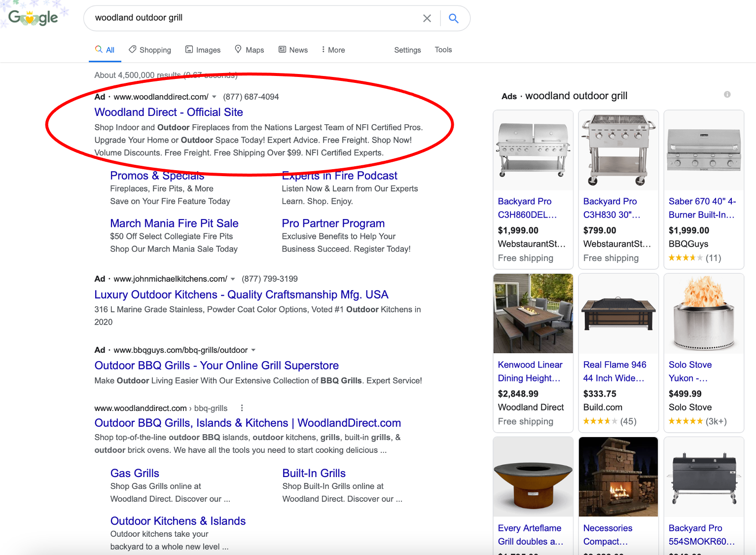Open the Experts in Fire Podcast sitelink

pyautogui.click(x=339, y=176)
